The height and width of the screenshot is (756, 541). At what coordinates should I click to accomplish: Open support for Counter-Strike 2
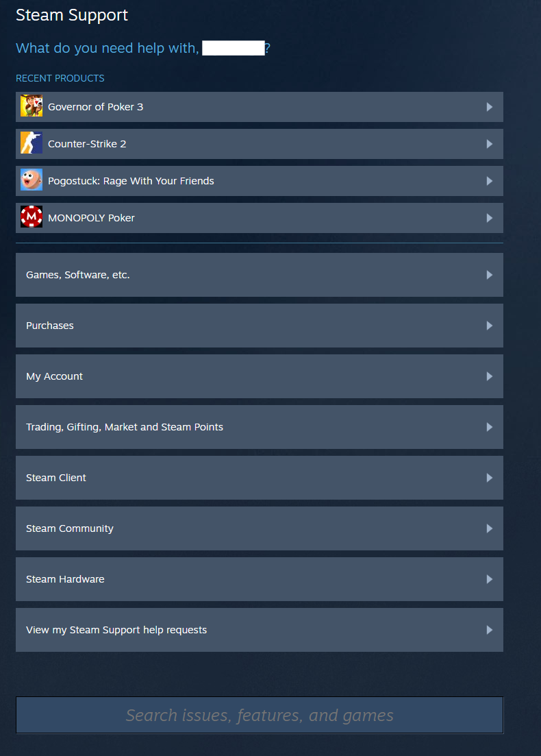pyautogui.click(x=259, y=143)
